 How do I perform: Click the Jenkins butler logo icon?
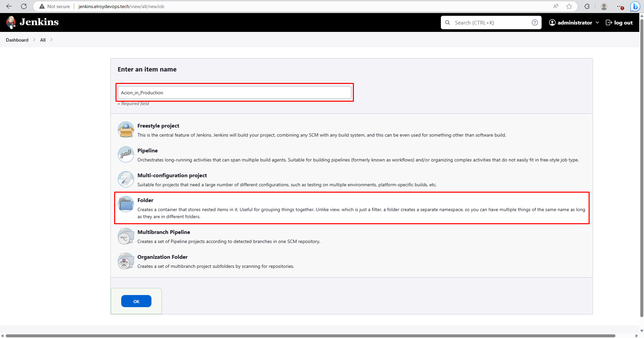(x=11, y=22)
